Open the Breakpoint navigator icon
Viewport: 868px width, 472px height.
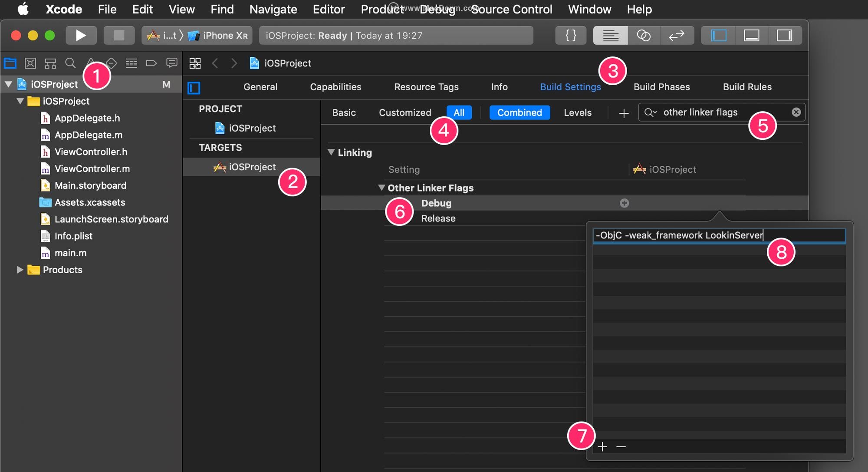click(151, 63)
